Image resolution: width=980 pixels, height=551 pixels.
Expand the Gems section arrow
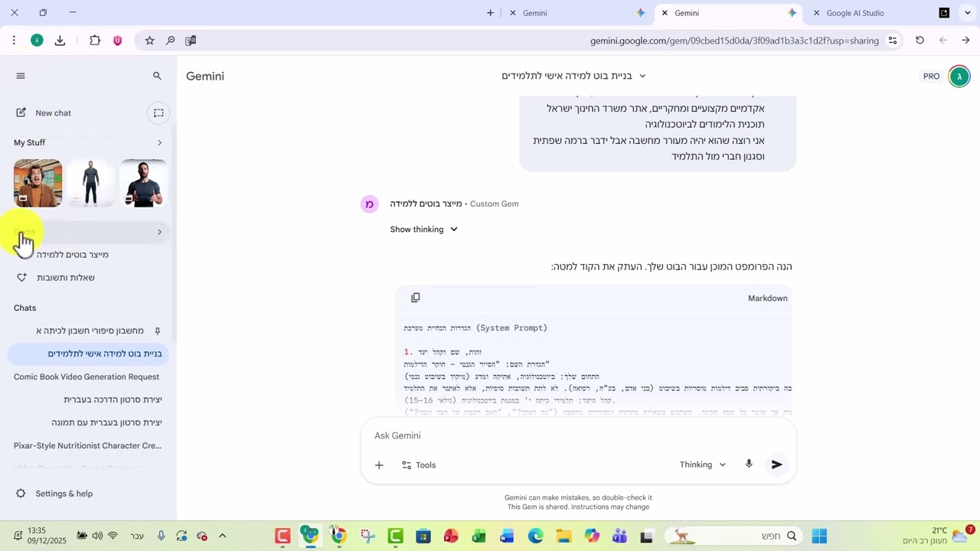pos(159,232)
